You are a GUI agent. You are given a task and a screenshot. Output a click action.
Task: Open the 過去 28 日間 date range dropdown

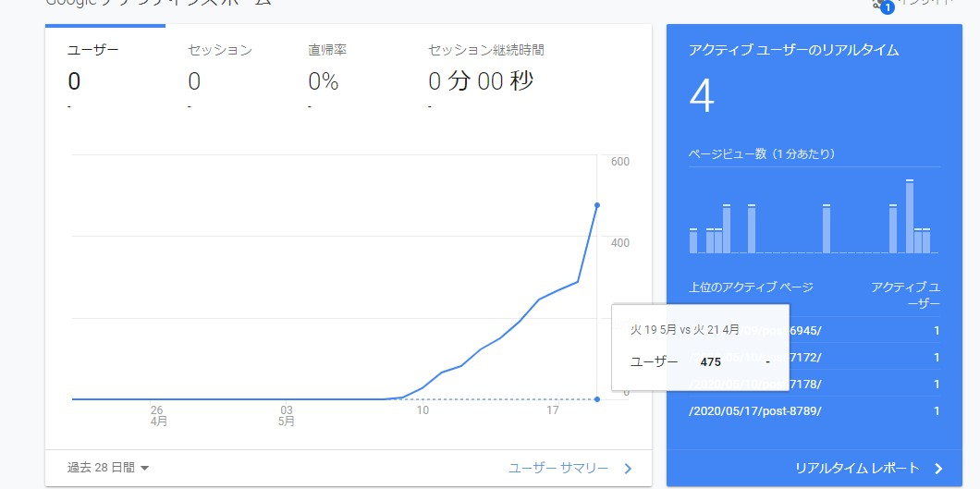tap(108, 468)
